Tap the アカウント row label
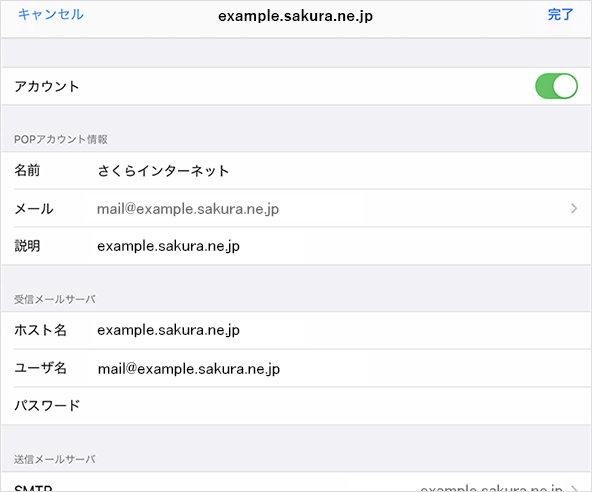592x492 pixels. (x=47, y=86)
